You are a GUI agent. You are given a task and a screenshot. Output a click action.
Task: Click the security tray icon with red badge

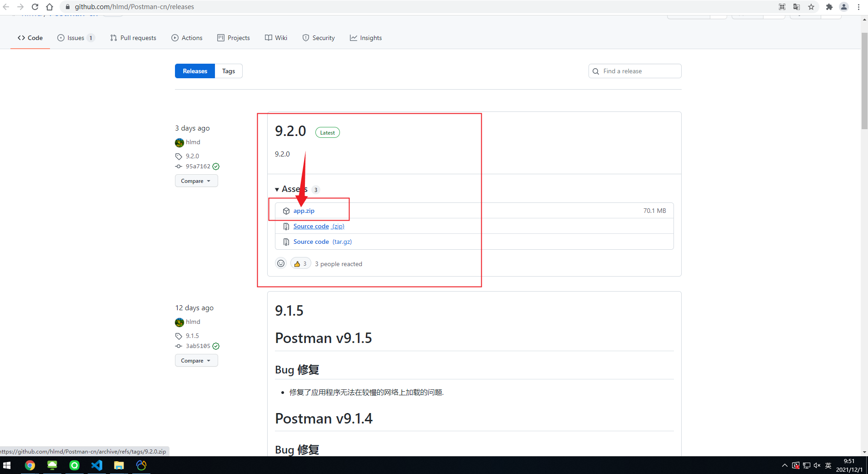(x=796, y=465)
